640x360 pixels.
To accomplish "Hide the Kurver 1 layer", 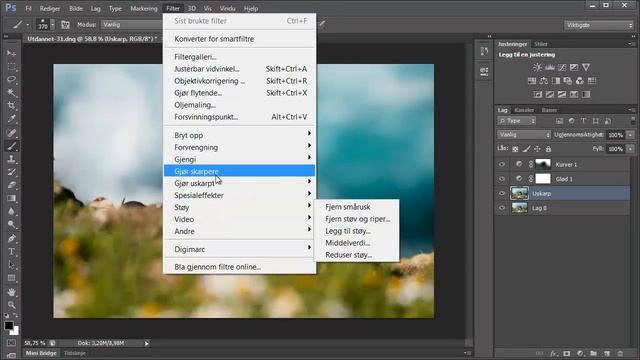I will [502, 164].
